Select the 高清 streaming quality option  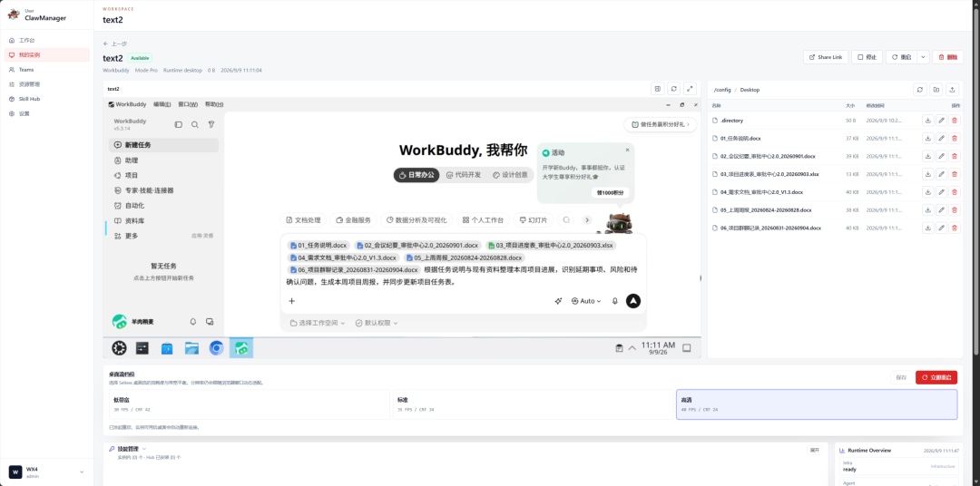(x=817, y=404)
